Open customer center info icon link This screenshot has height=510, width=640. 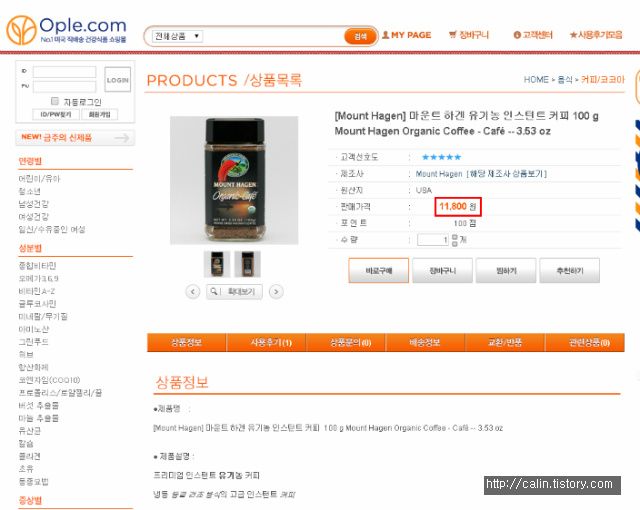[x=533, y=35]
